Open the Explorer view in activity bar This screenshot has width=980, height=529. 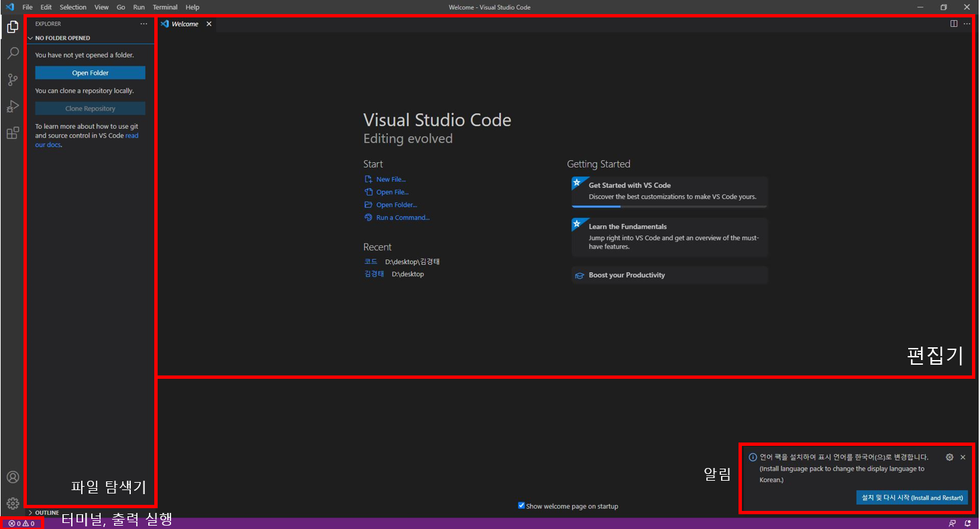pos(12,27)
